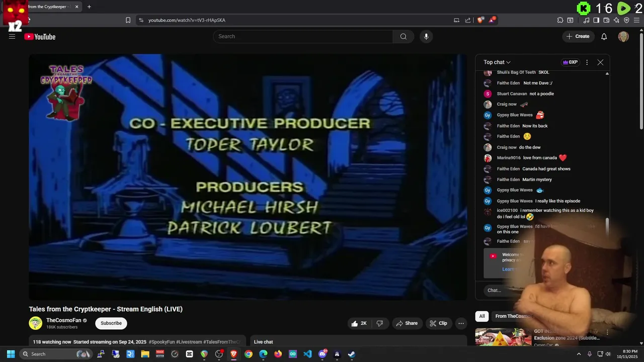The image size is (644, 362).
Task: Bookmark this page in the address bar
Action: point(128,20)
